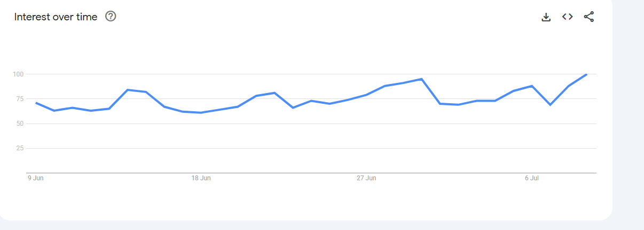The width and height of the screenshot is (644, 230).
Task: Click the 100 label on y-axis
Action: pos(19,74)
